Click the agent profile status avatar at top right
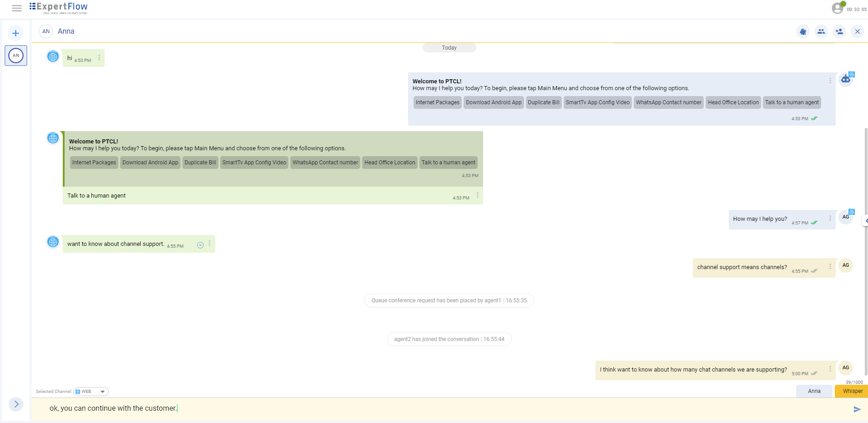 click(838, 8)
